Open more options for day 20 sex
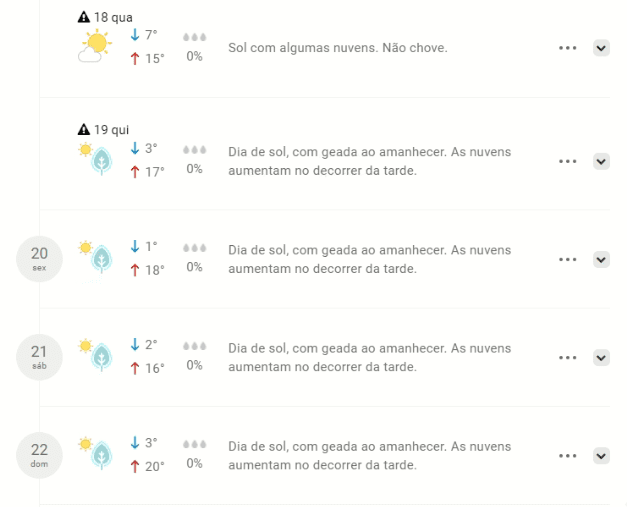This screenshot has width=627, height=507. tap(567, 259)
